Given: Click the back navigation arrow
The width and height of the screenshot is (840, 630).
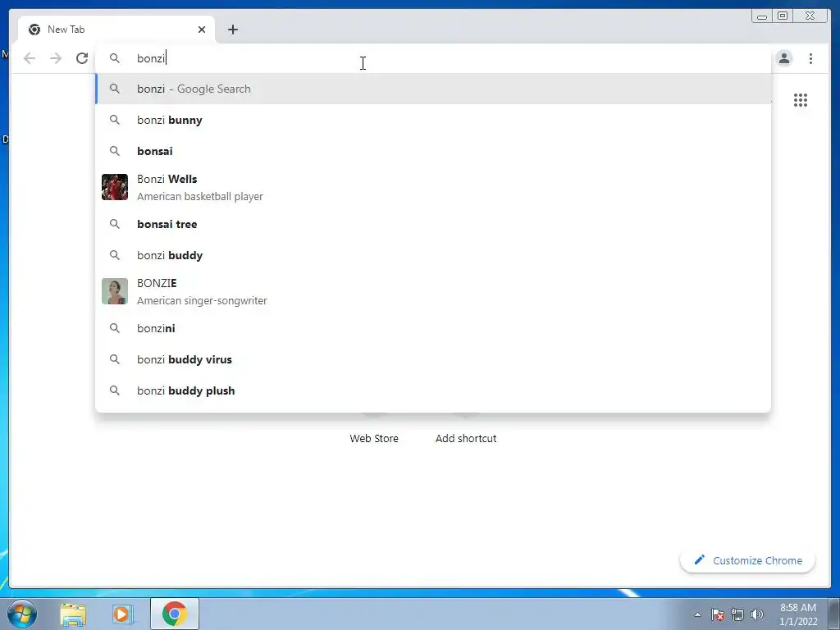Looking at the screenshot, I should point(30,58).
